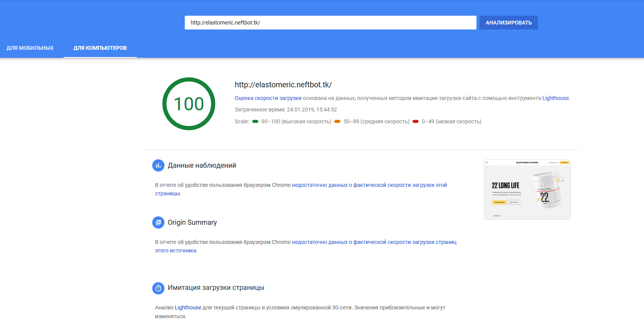
Task: Open the Оценка скорости загрузки link
Action: pos(268,98)
